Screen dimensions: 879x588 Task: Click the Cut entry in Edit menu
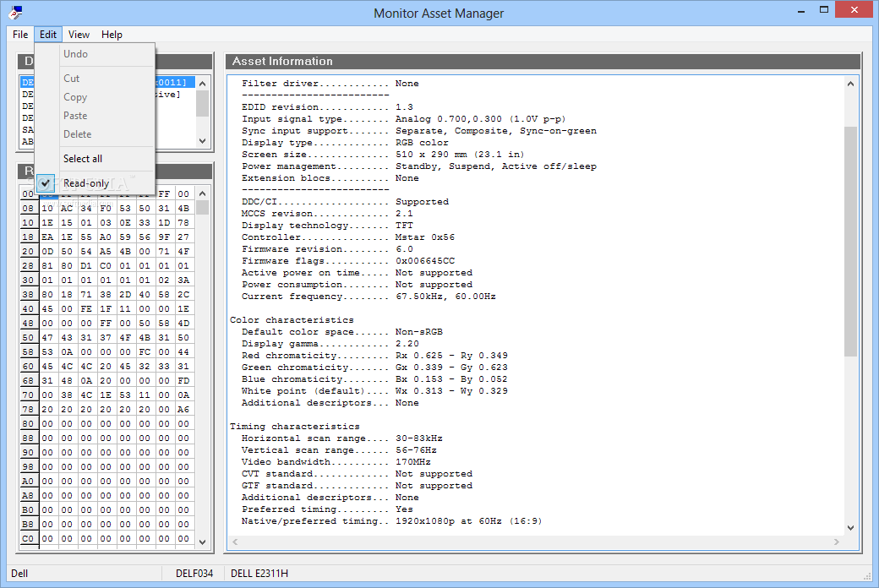coord(95,79)
